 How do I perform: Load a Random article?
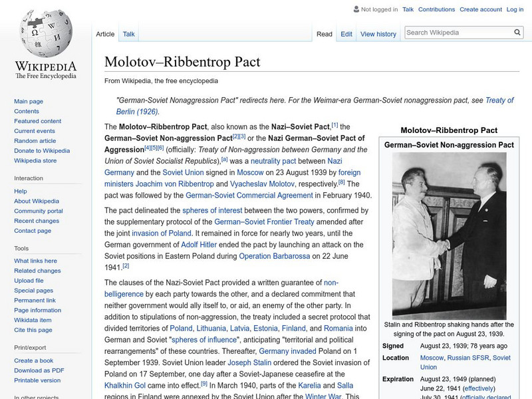(x=35, y=140)
